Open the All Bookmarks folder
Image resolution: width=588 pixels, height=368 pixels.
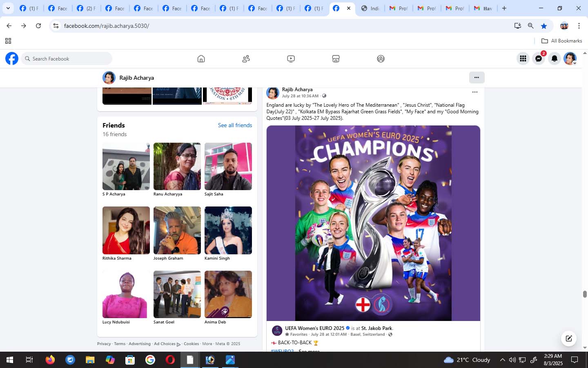[x=561, y=41]
